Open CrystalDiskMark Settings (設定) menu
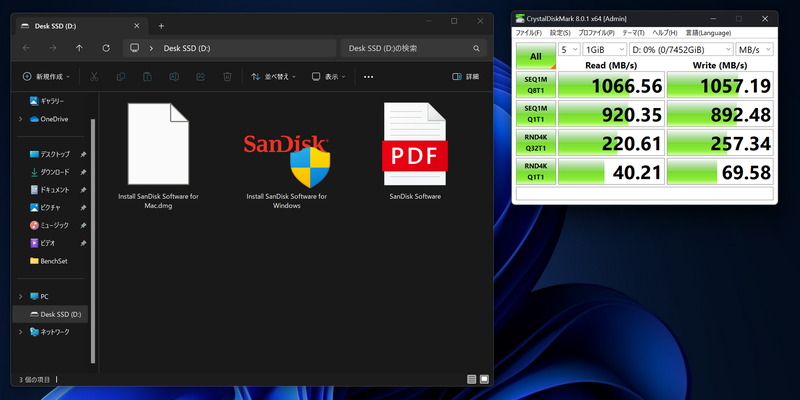Viewport: 800px width, 400px height. click(x=560, y=33)
